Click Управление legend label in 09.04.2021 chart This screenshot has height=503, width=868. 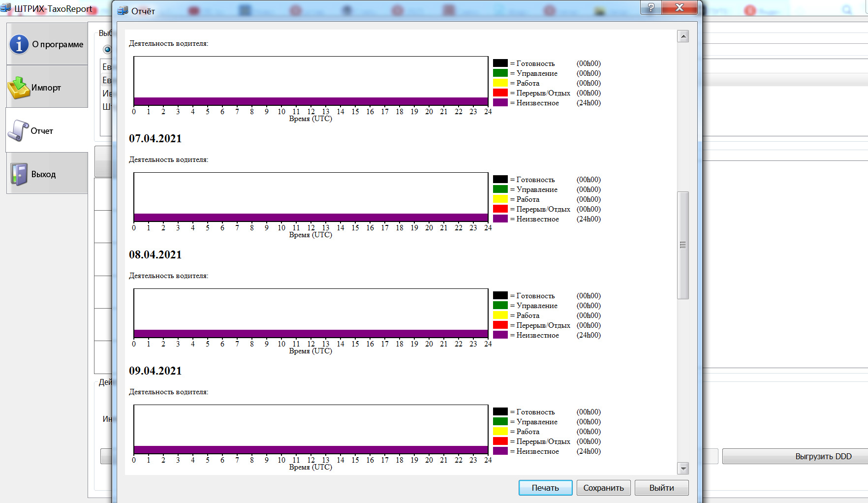pyautogui.click(x=537, y=422)
